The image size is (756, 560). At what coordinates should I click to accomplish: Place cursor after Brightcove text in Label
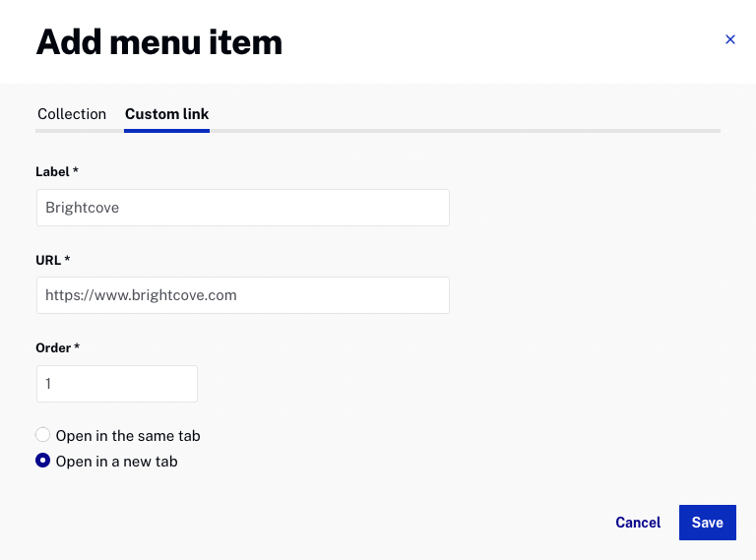pos(120,208)
